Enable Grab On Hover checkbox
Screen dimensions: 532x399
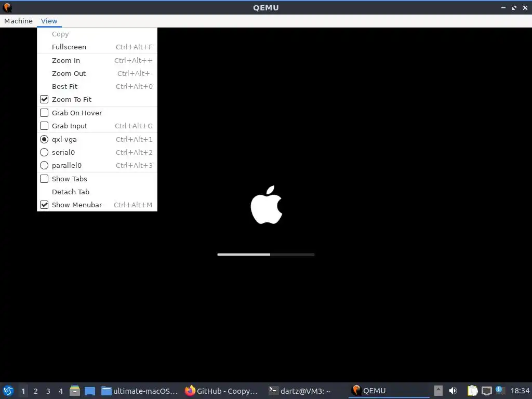coord(97,113)
